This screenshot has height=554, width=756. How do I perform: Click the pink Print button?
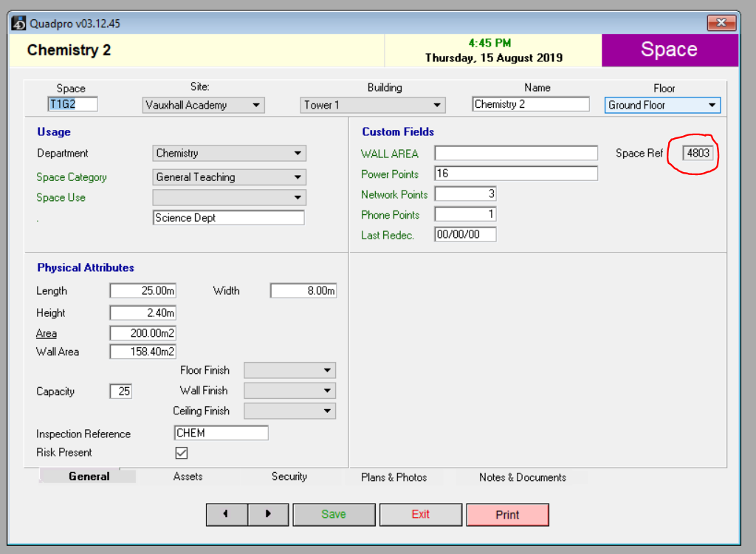pos(507,515)
